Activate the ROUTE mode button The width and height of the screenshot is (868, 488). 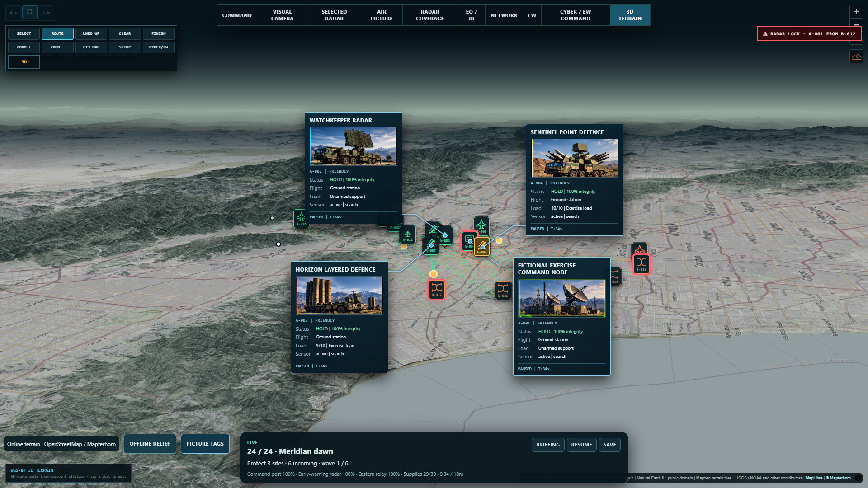57,33
